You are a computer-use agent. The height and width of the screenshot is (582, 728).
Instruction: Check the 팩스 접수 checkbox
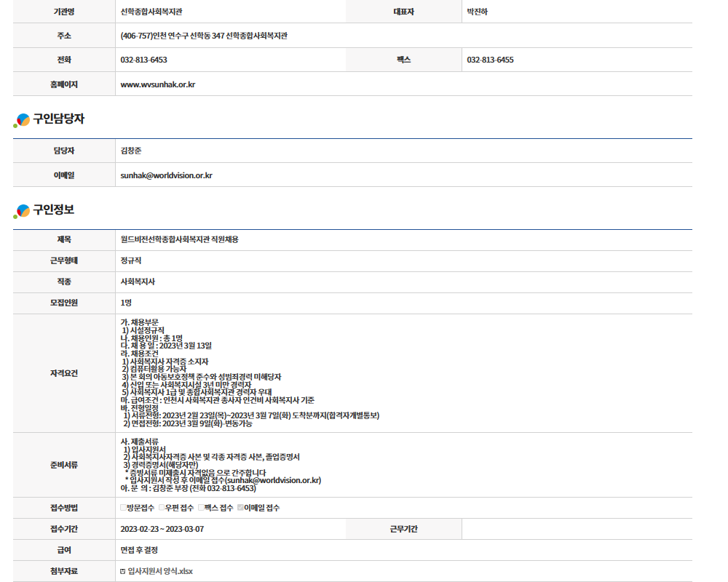click(x=201, y=508)
